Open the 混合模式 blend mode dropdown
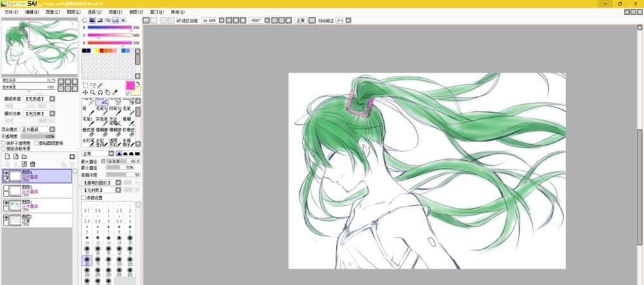644x285 pixels. [52, 129]
